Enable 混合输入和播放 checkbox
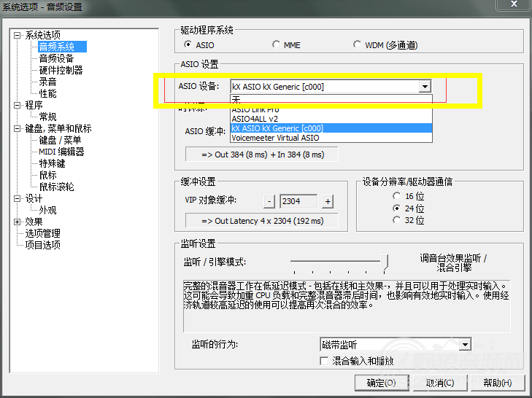Image resolution: width=532 pixels, height=398 pixels. pyautogui.click(x=324, y=361)
